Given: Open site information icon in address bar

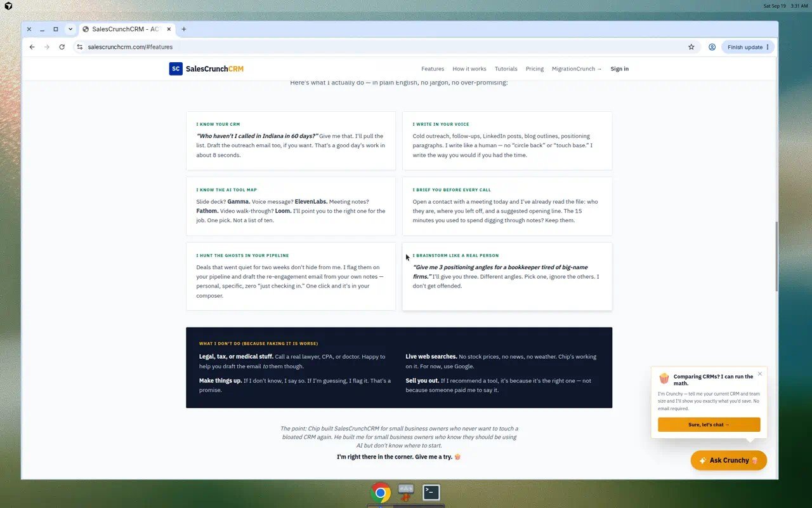Looking at the screenshot, I should pos(79,47).
